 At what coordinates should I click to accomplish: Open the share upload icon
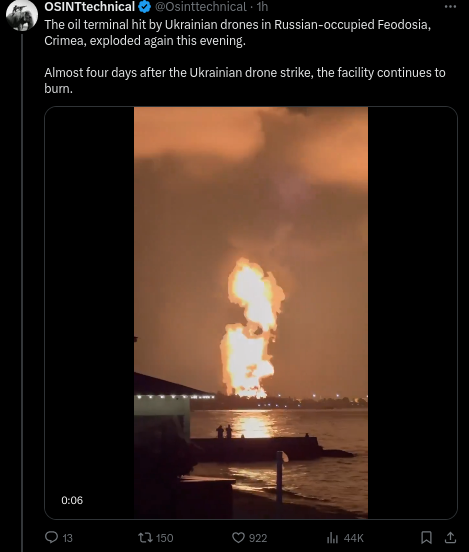pyautogui.click(x=450, y=537)
